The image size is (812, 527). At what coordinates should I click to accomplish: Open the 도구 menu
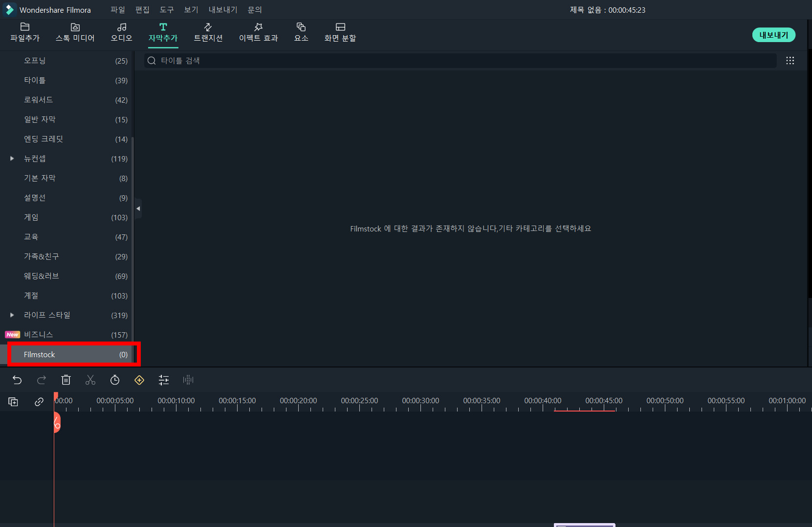coord(167,10)
